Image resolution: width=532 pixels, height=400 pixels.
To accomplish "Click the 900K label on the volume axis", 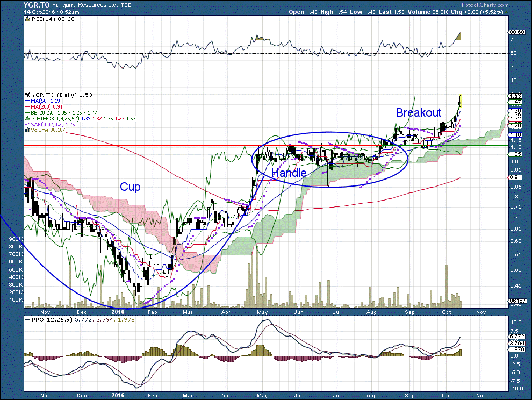I will (x=16, y=239).
